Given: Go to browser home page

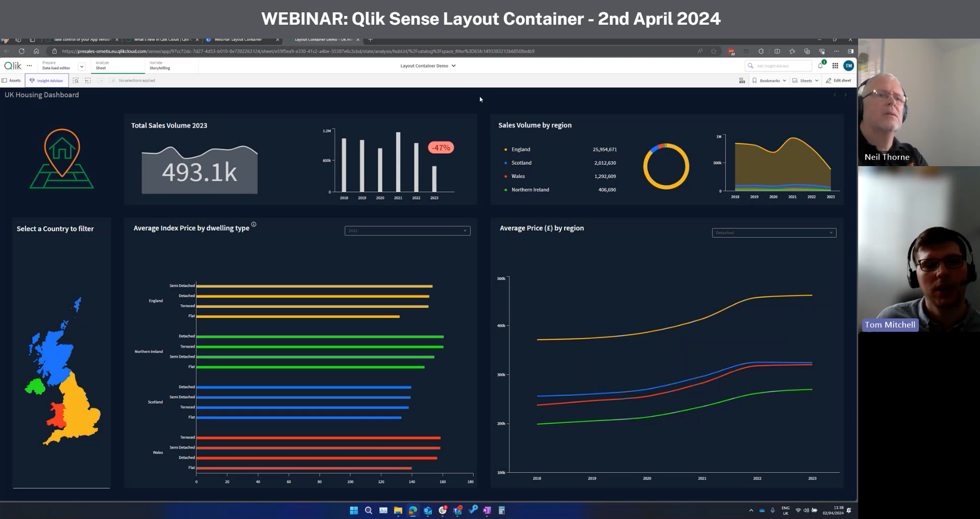Looking at the screenshot, I should [x=36, y=51].
